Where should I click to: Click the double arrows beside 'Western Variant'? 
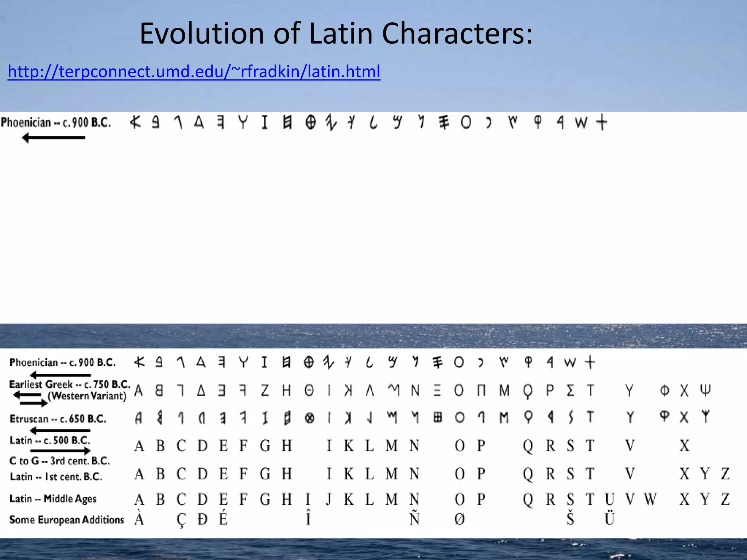coord(30,399)
